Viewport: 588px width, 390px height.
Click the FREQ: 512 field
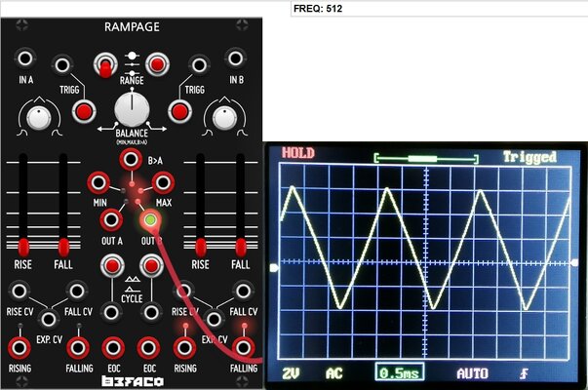click(x=439, y=9)
